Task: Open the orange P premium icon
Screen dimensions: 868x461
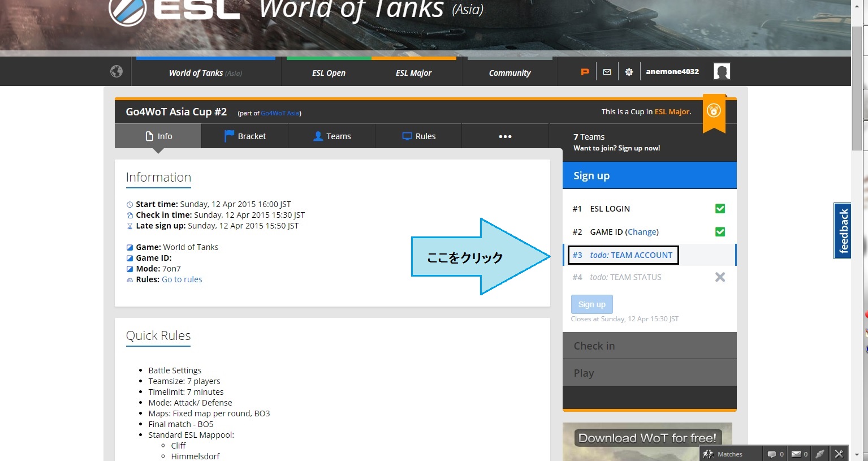Action: click(x=585, y=72)
